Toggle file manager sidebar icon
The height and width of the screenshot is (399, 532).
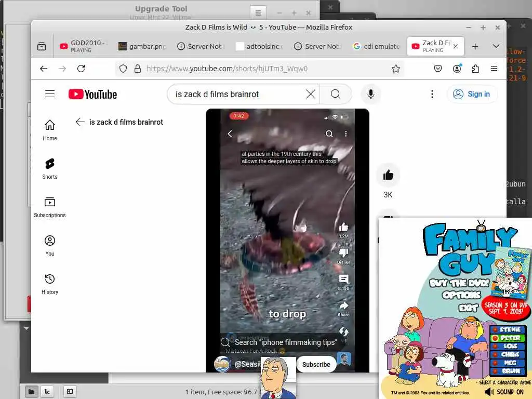point(70,392)
